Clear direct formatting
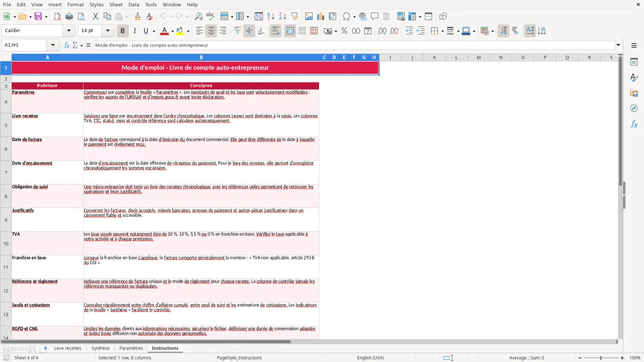Screen dimensions: 644x362 pos(149,17)
